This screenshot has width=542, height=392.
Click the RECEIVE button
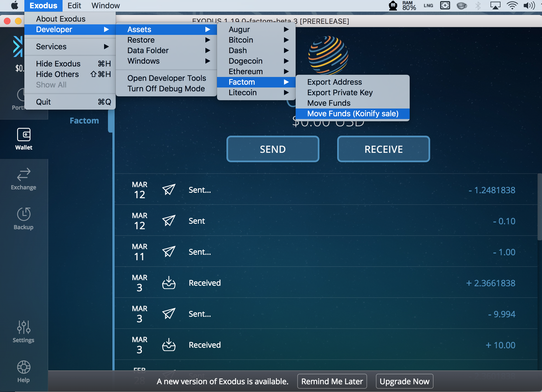pyautogui.click(x=384, y=149)
